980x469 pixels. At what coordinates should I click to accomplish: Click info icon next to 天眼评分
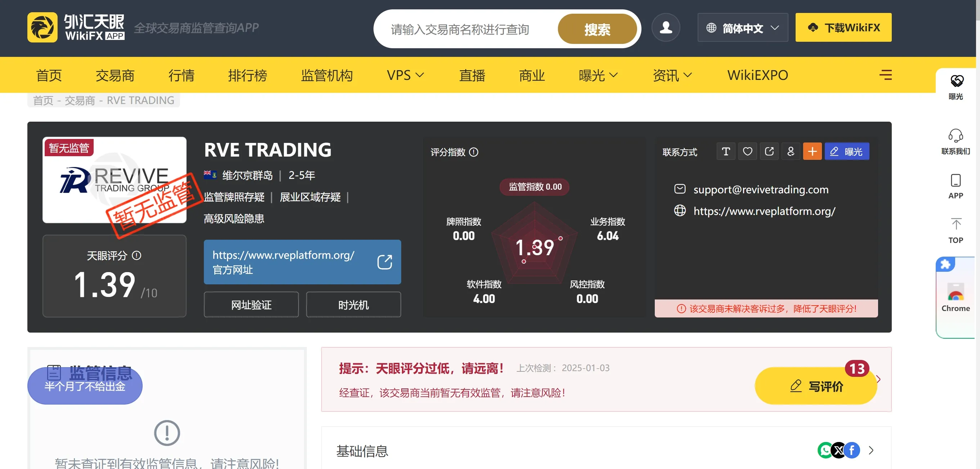pos(136,256)
